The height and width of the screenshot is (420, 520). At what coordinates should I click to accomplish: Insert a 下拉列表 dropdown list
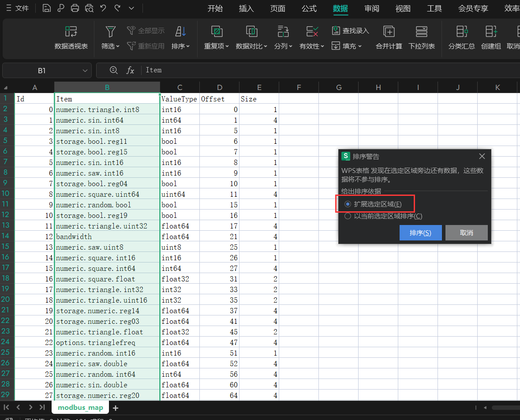click(422, 38)
